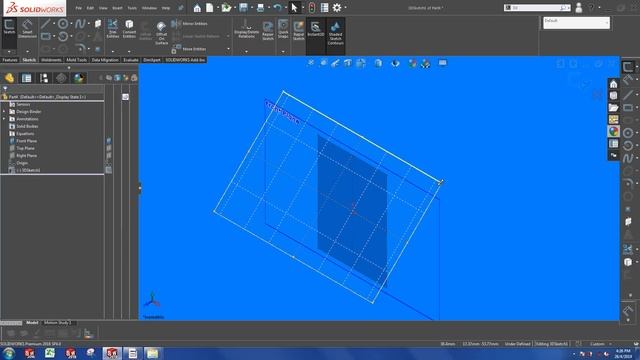Click the Home icon in top toolbar

tap(197, 8)
